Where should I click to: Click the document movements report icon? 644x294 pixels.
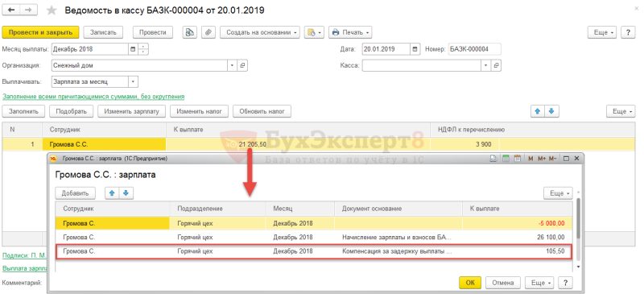click(x=190, y=32)
